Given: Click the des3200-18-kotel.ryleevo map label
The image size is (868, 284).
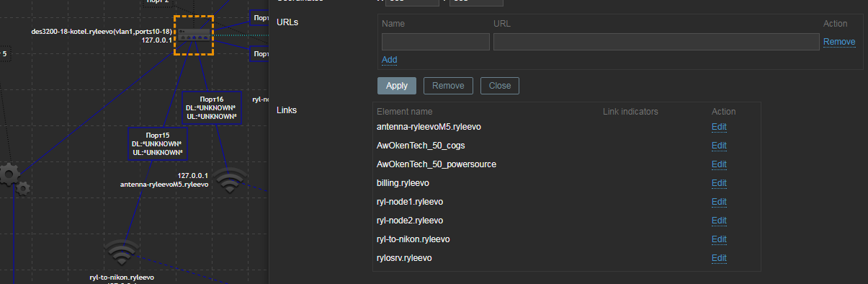Looking at the screenshot, I should (x=102, y=32).
